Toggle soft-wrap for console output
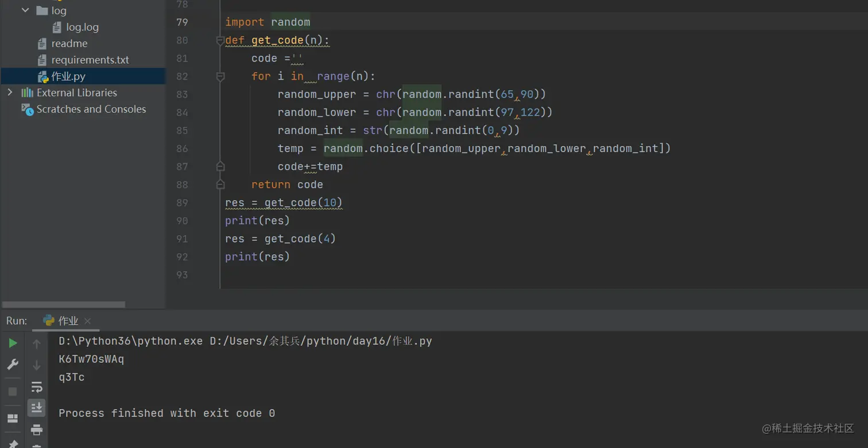This screenshot has height=448, width=868. 37,387
